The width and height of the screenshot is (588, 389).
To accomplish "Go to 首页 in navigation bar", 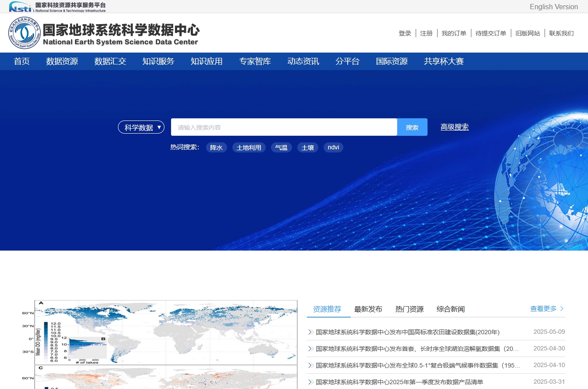I will [x=22, y=61].
